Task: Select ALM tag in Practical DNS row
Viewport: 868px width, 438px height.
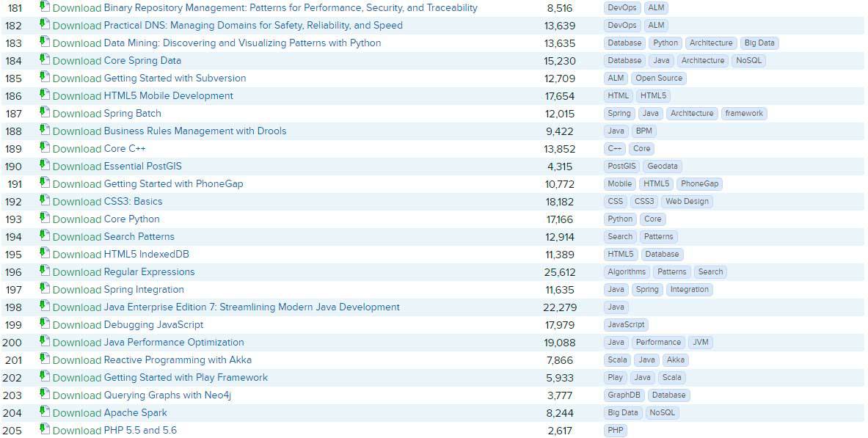Action: pyautogui.click(x=656, y=26)
